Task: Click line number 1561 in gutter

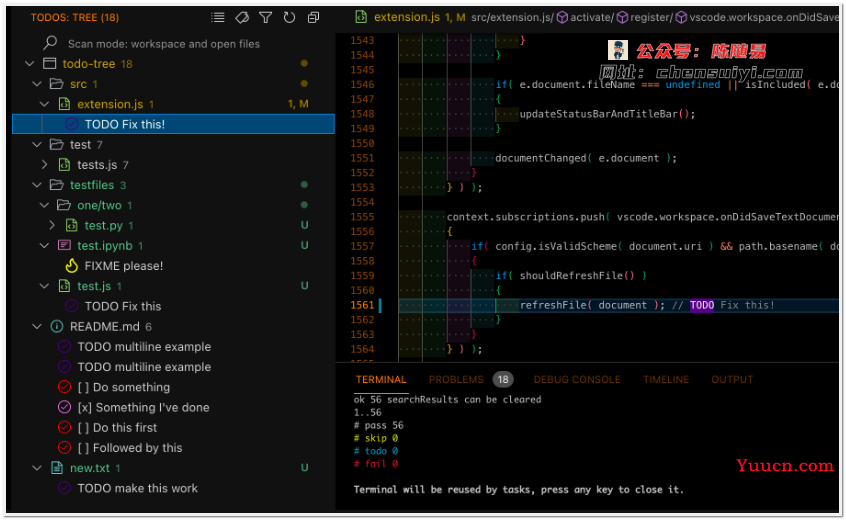Action: click(362, 305)
